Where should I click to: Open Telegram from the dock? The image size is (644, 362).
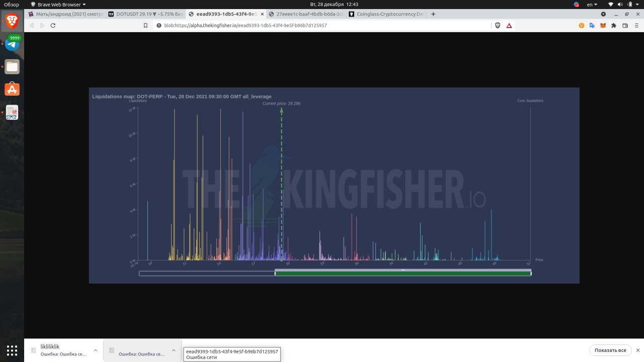(x=12, y=44)
